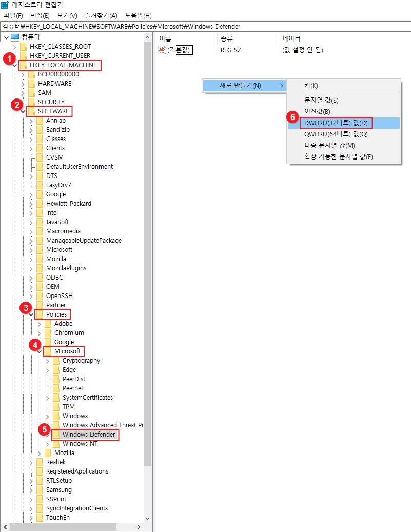
Task: Expand the Chromium policy key
Action: click(x=39, y=333)
